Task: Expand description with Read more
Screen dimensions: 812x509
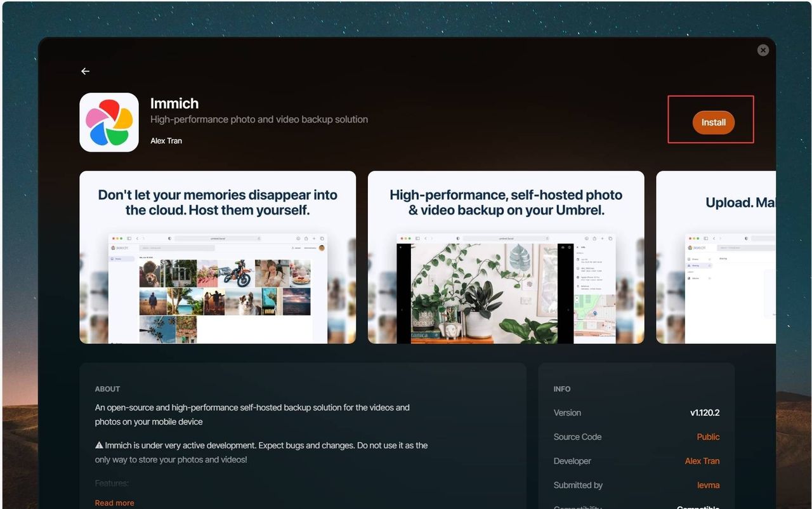Action: (114, 503)
